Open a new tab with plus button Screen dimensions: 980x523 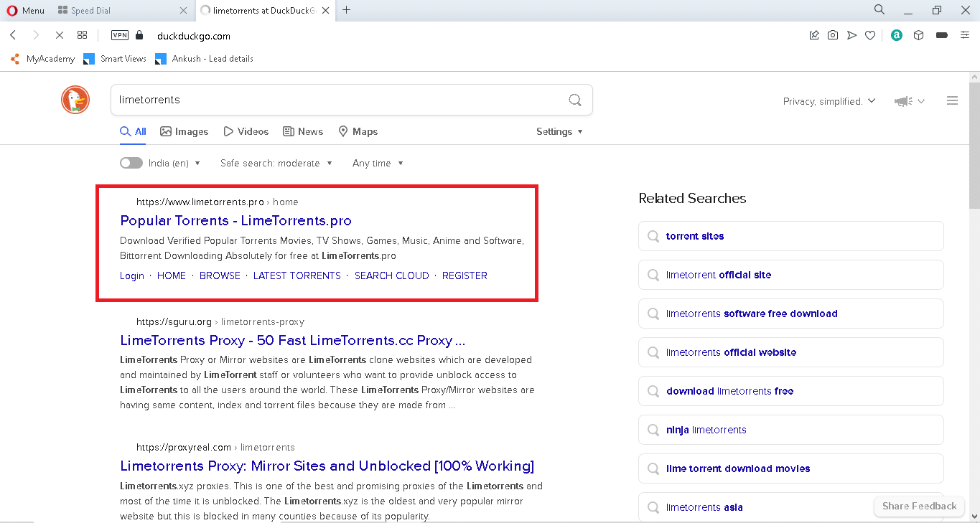347,10
